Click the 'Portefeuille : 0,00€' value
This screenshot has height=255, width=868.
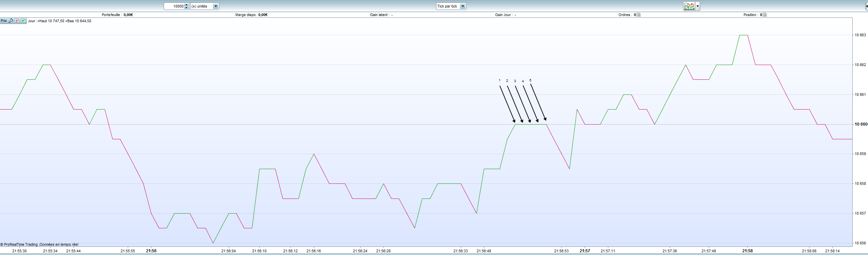coord(117,15)
